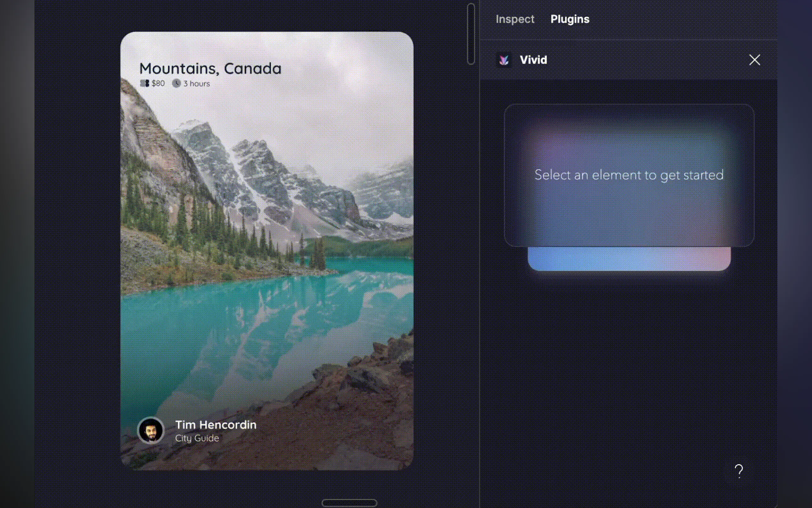Select the '$80' price label
The height and width of the screenshot is (508, 812).
158,83
